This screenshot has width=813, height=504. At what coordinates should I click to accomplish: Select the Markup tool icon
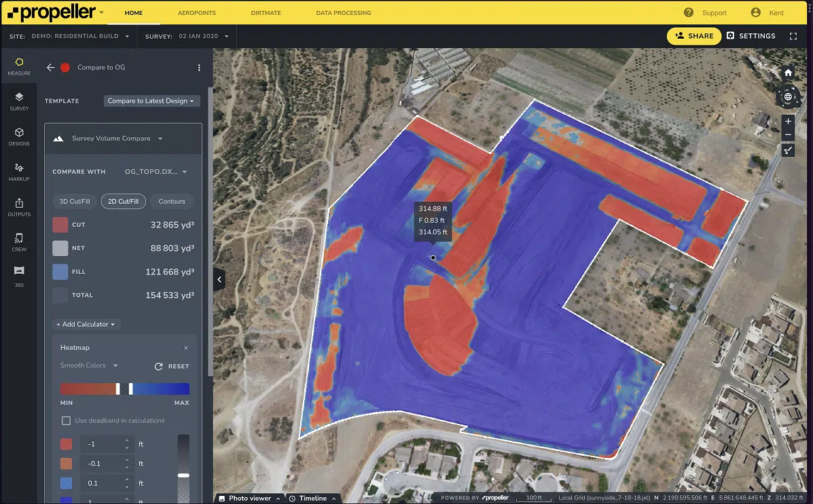19,171
